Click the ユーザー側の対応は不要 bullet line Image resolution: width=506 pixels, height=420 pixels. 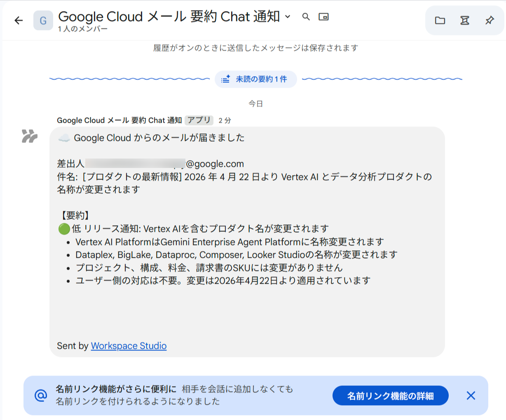click(223, 281)
